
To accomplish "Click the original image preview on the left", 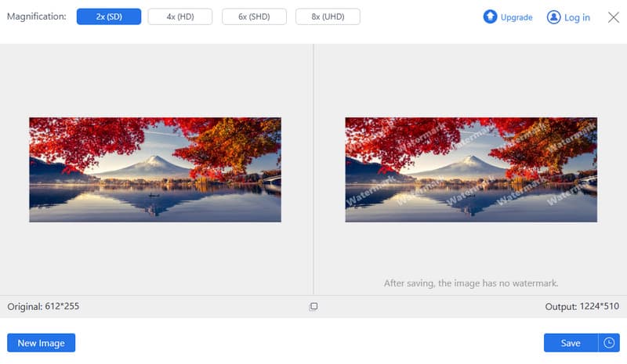I will [155, 169].
